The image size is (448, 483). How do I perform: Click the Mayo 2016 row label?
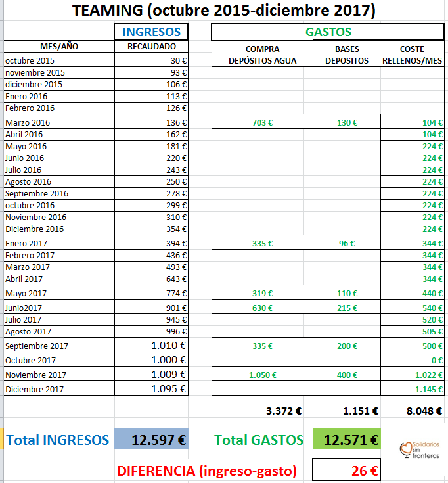pos(59,146)
